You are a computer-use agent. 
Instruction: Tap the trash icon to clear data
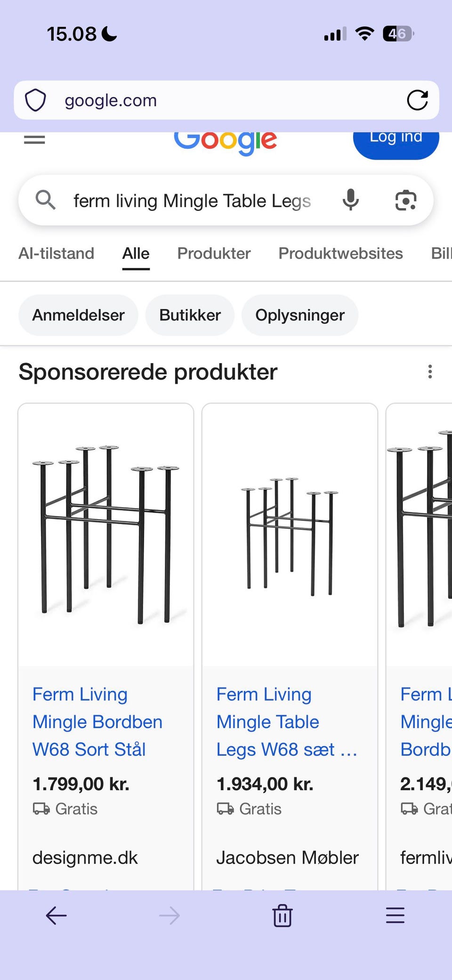point(282,915)
